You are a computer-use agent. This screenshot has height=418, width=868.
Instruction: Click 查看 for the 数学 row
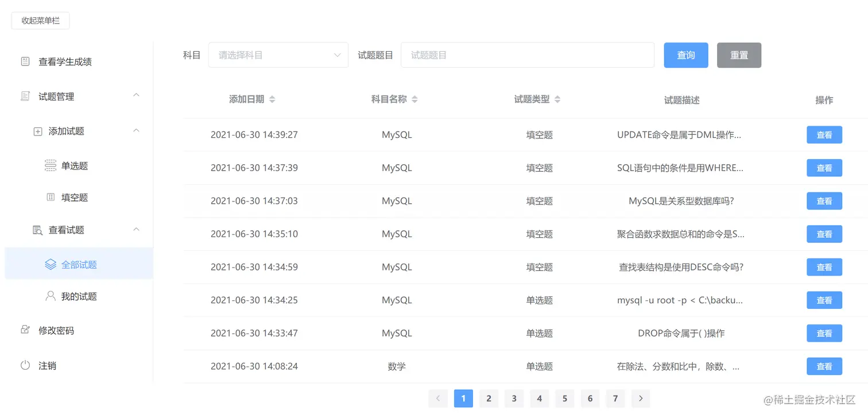click(x=824, y=366)
